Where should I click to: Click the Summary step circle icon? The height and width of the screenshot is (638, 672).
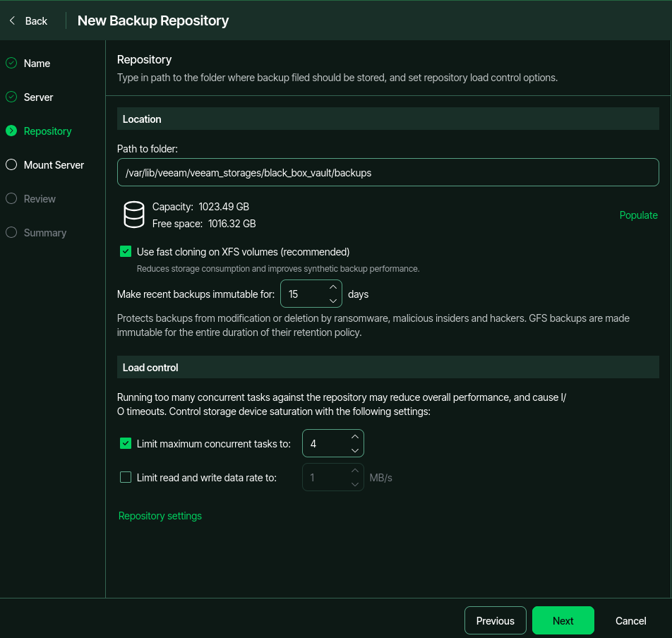(x=11, y=232)
